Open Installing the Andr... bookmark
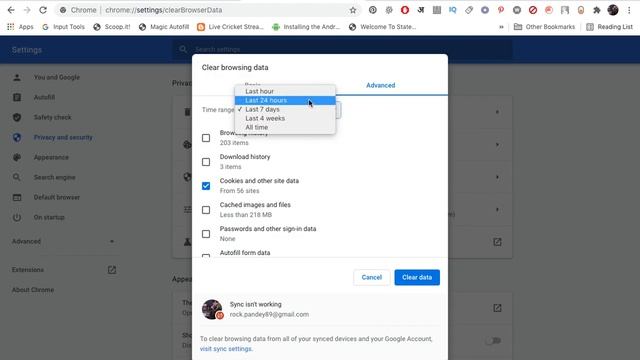The height and width of the screenshot is (360, 640). [306, 27]
